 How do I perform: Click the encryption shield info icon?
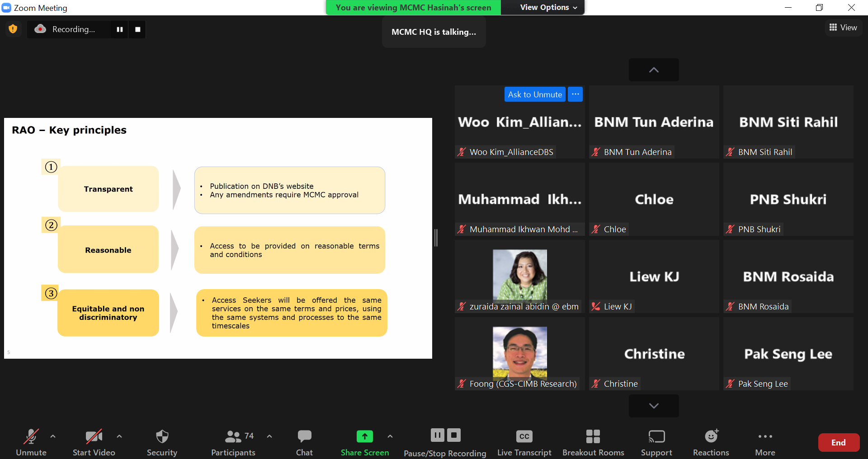point(13,29)
